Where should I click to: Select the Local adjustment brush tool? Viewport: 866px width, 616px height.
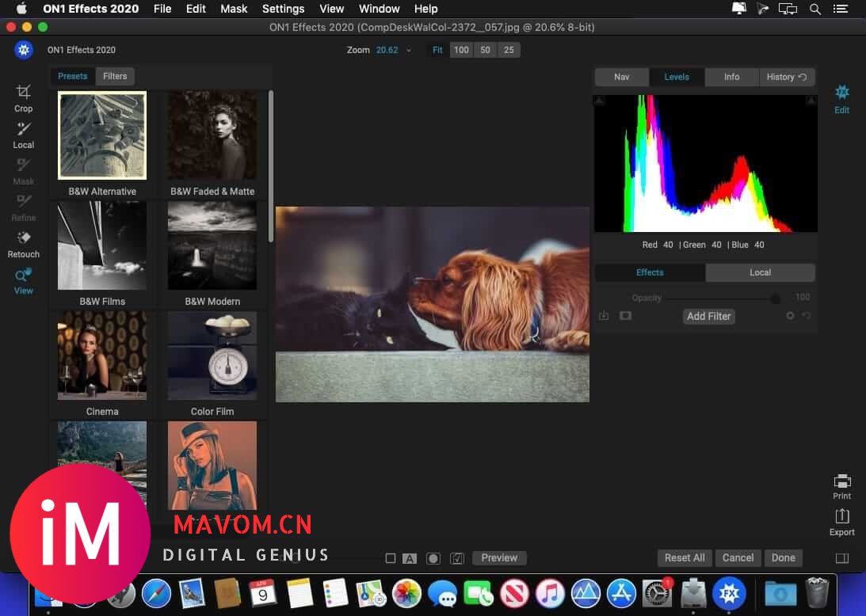click(23, 135)
